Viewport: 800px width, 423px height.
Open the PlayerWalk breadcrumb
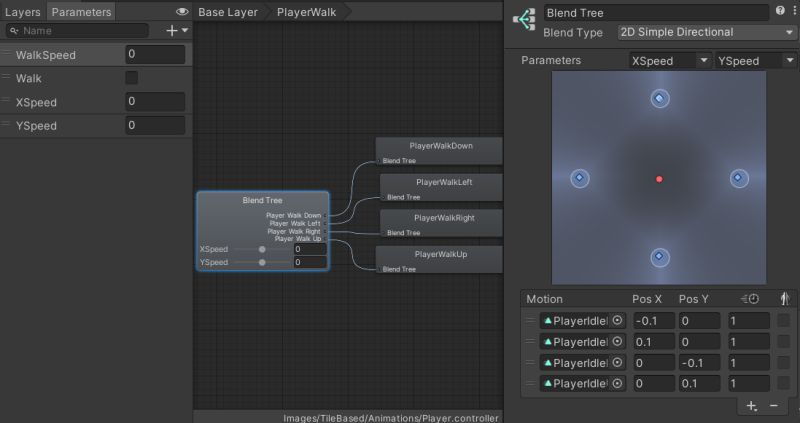306,12
